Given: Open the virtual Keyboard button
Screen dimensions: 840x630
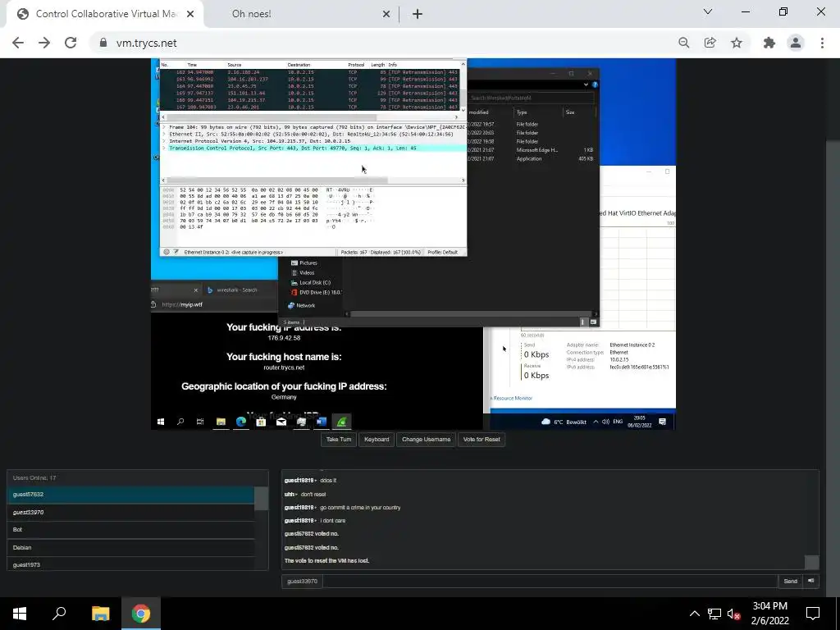Looking at the screenshot, I should click(377, 440).
